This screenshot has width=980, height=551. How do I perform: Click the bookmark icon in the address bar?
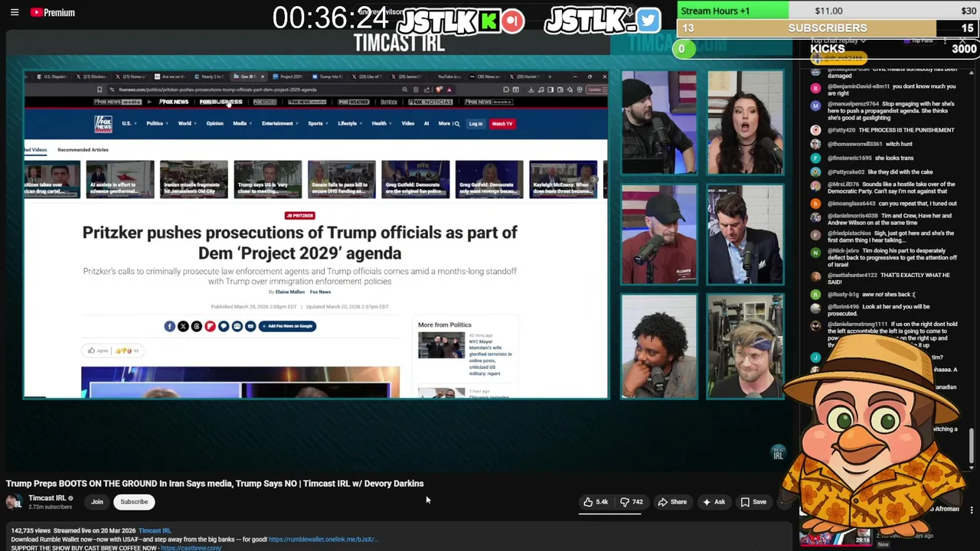[x=100, y=90]
